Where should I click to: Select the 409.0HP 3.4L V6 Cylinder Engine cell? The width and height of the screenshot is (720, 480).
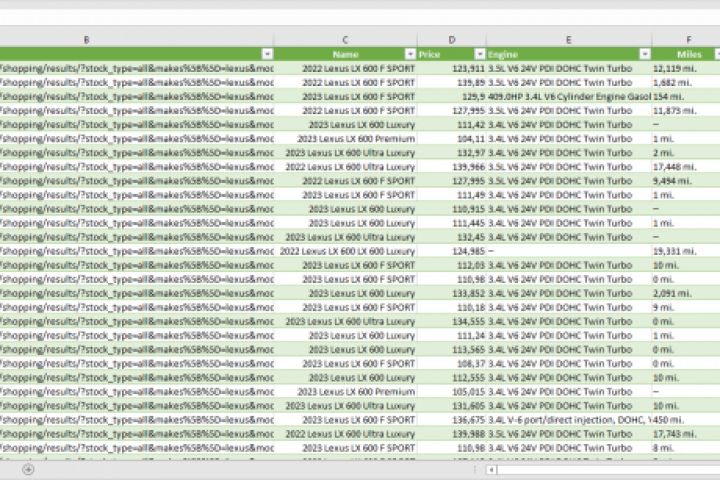(x=569, y=96)
